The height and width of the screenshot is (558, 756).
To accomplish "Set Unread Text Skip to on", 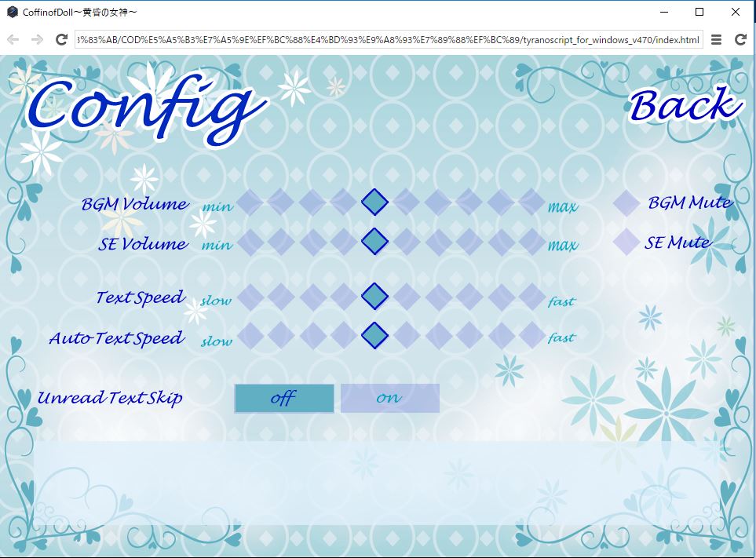I will click(x=389, y=399).
